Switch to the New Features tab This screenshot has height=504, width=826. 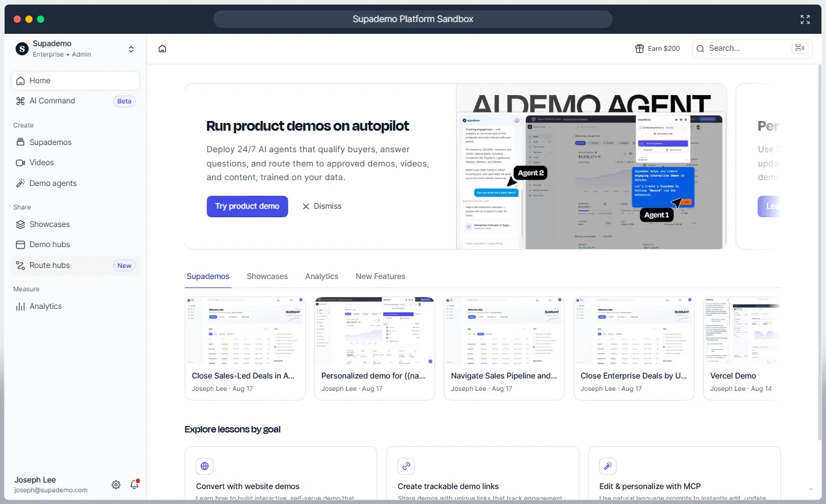tap(380, 276)
